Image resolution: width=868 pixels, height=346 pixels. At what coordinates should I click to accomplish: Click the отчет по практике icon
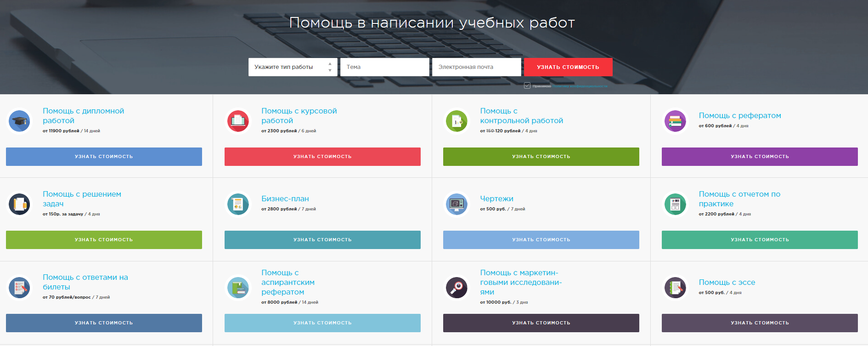(x=675, y=204)
